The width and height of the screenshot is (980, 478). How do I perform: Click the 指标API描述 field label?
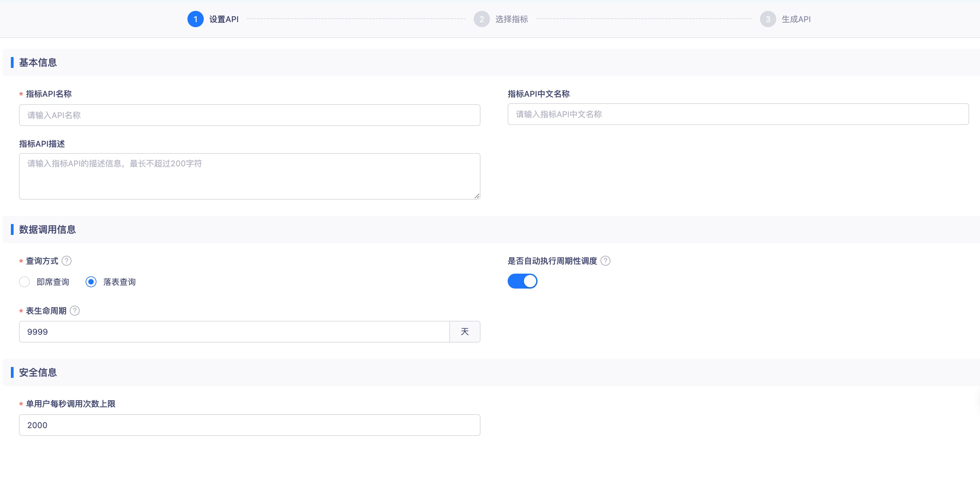click(42, 144)
